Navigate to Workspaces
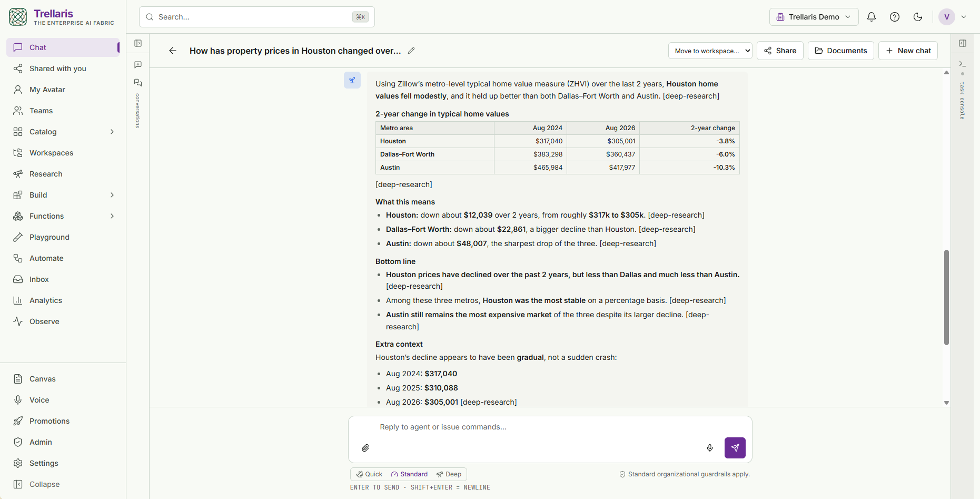 coord(63,153)
